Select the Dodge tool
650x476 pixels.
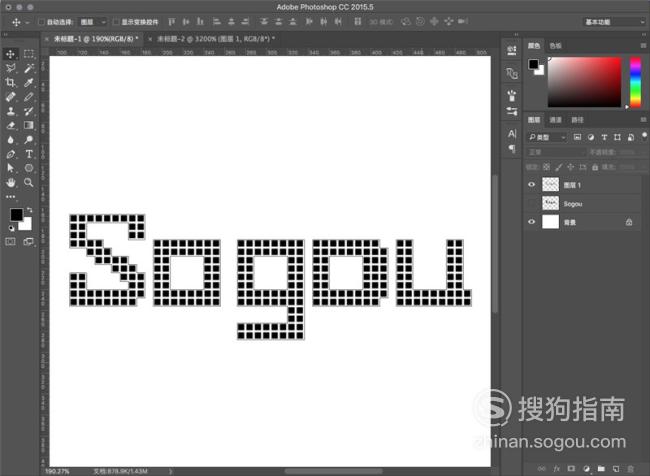[29, 140]
